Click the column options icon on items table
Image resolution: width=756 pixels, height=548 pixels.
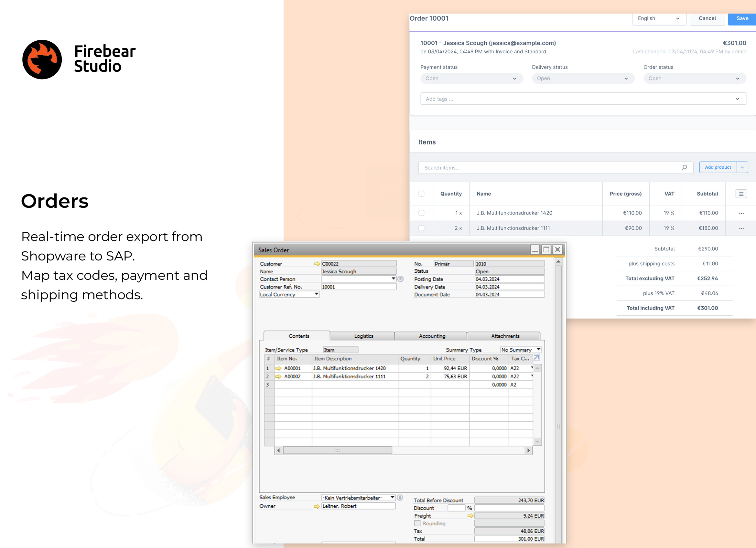[x=741, y=194]
